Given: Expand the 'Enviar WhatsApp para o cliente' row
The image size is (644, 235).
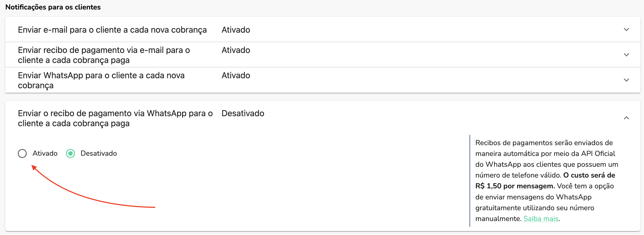Looking at the screenshot, I should [626, 80].
